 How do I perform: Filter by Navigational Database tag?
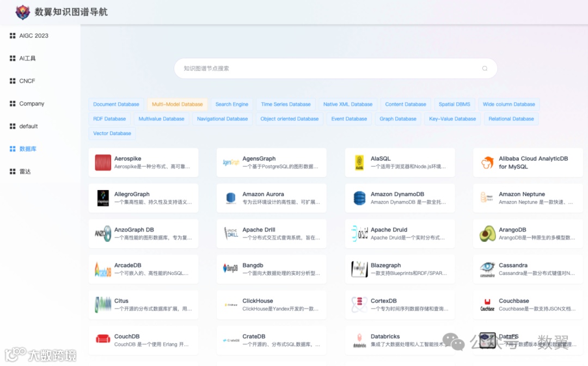(x=222, y=119)
